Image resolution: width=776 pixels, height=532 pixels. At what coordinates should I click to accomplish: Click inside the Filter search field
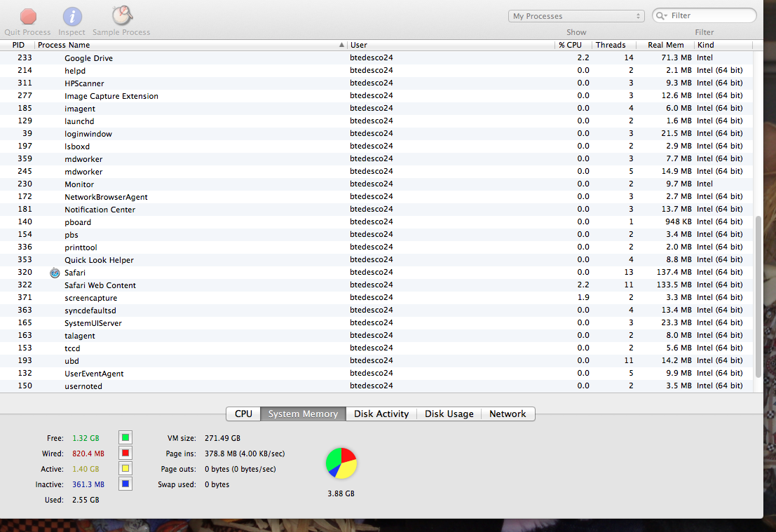[x=704, y=16]
